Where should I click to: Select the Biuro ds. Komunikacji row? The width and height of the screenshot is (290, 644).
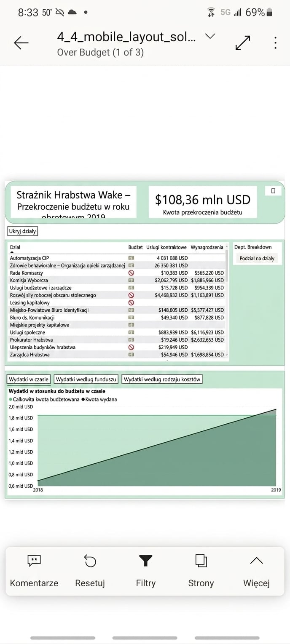pos(117,317)
